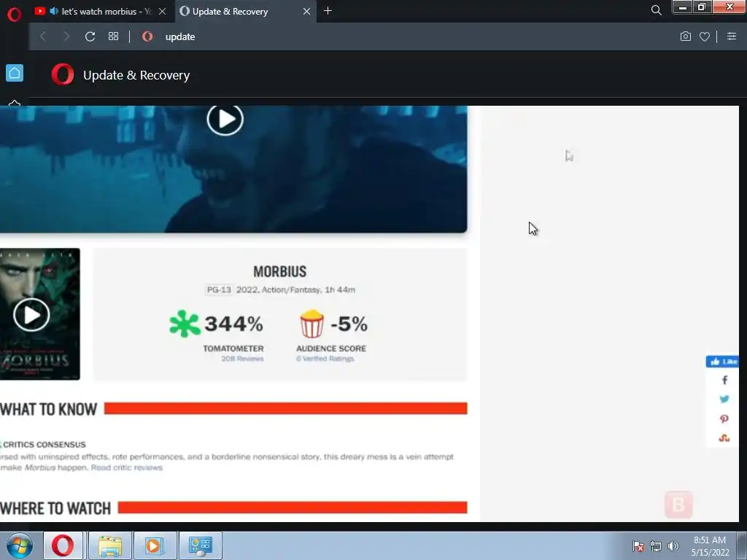
Task: Click the WHAT TO KNOW heading
Action: pos(49,410)
